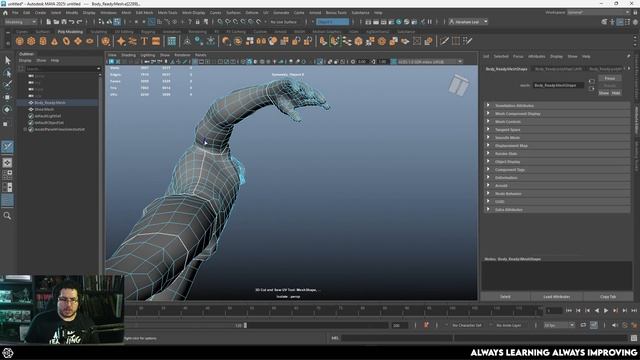This screenshot has height=360, width=640.
Task: Create a polygon cube from the shelf
Action: click(x=31, y=41)
